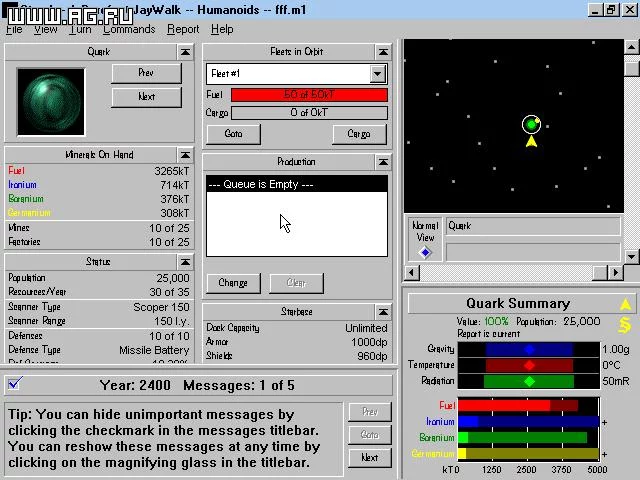Viewport: 640px width, 480px height.
Task: Toggle the messages filter checkmark
Action: tap(15, 384)
